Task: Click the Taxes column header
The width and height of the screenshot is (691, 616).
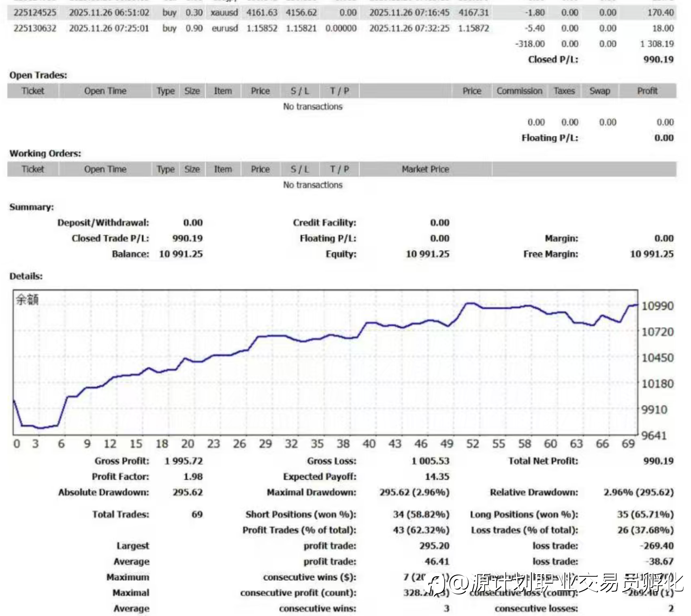Action: pos(564,91)
